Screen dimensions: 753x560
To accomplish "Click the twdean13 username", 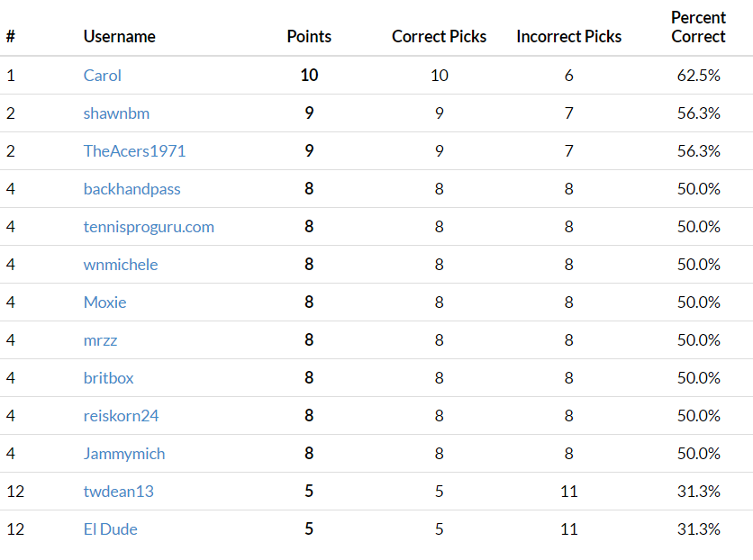I will tap(119, 492).
